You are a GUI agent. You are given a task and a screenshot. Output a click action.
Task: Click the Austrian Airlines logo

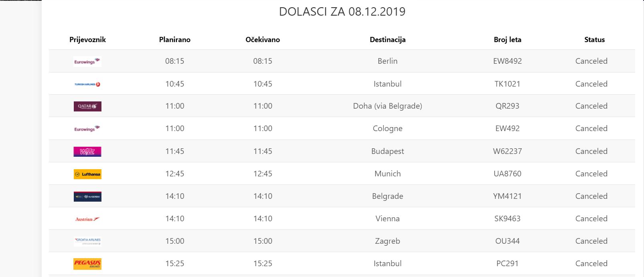tap(87, 219)
